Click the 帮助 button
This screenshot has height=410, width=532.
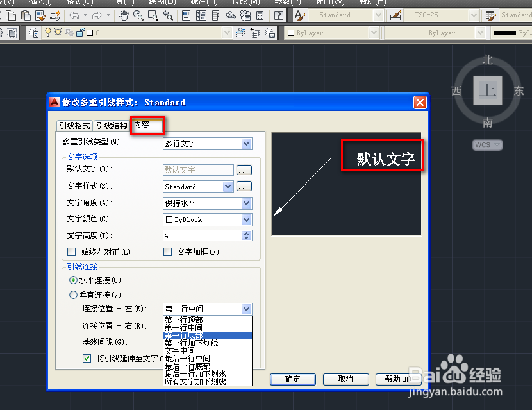click(x=398, y=379)
